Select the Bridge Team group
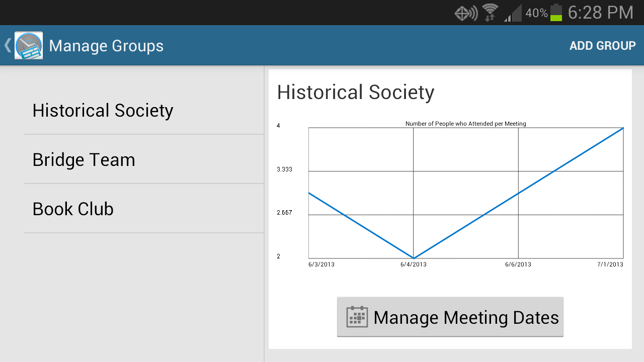The image size is (644, 362). tap(144, 159)
